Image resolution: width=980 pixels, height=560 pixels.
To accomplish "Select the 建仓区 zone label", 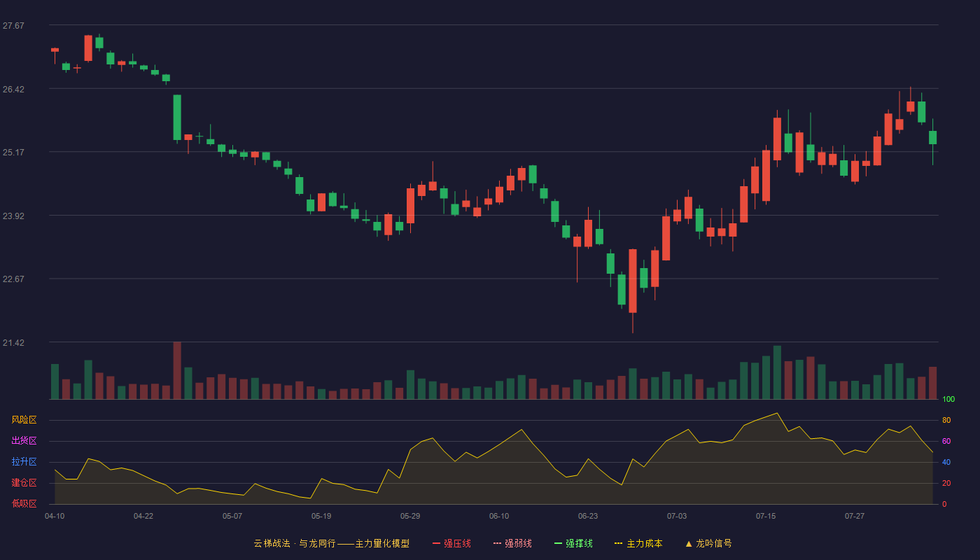I will [x=24, y=483].
